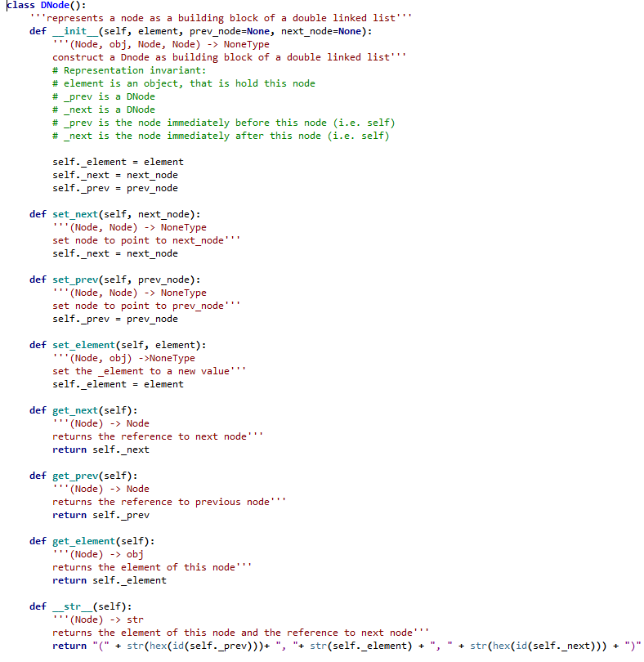The width and height of the screenshot is (644, 662).
Task: Click the 'get_prev' method name
Action: pyautogui.click(x=75, y=476)
